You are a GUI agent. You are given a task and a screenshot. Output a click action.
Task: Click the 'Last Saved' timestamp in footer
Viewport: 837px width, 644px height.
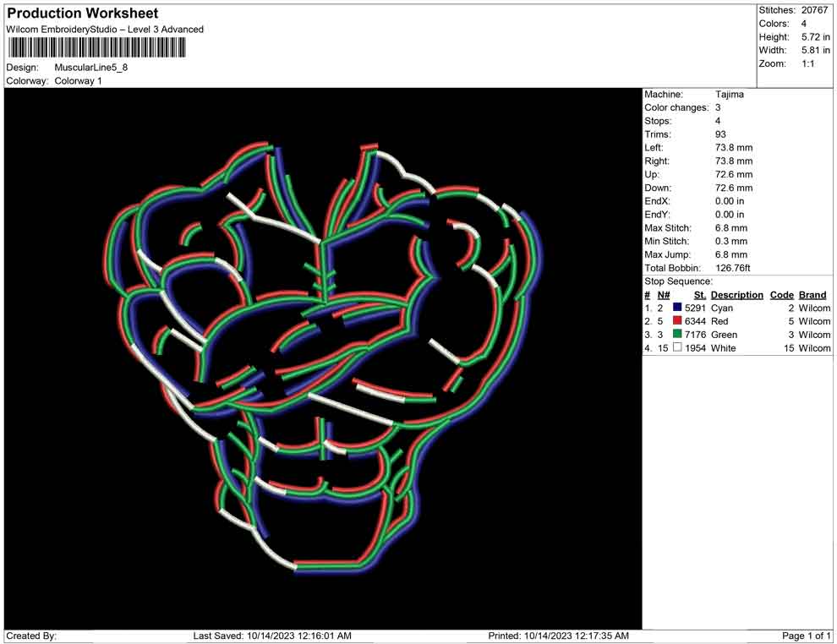(272, 636)
